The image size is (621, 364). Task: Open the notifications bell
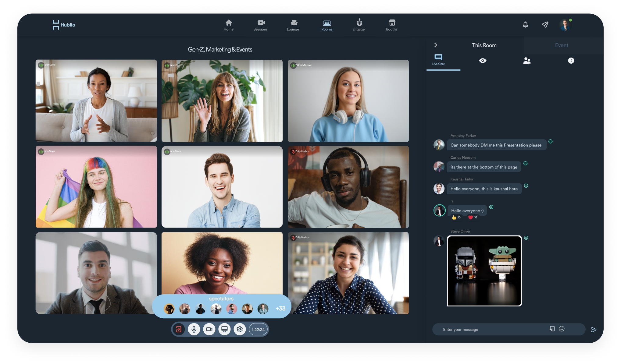click(525, 25)
